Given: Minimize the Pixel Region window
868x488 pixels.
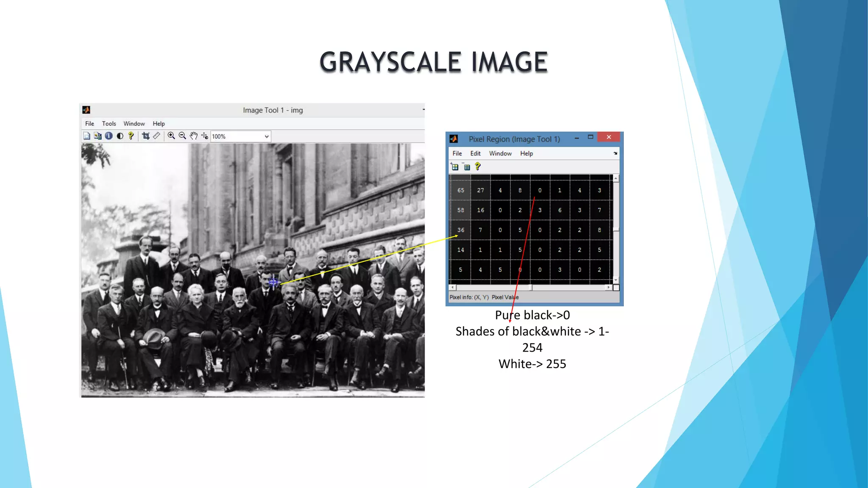Looking at the screenshot, I should (x=577, y=138).
